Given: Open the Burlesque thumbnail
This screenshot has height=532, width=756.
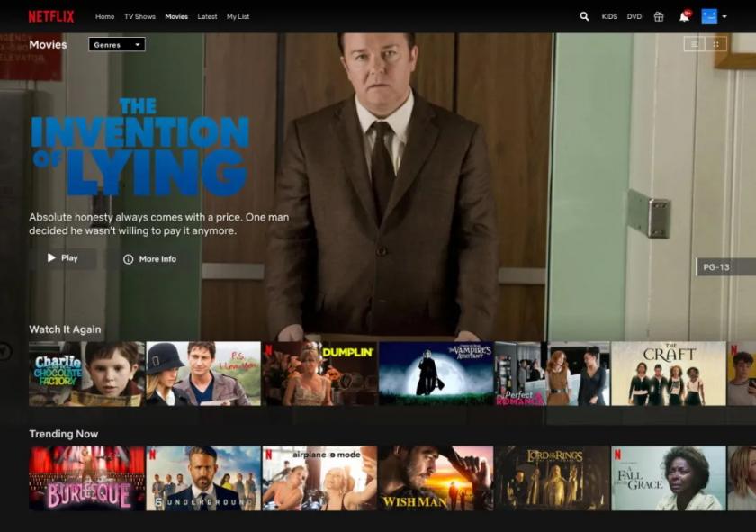Looking at the screenshot, I should click(x=86, y=478).
